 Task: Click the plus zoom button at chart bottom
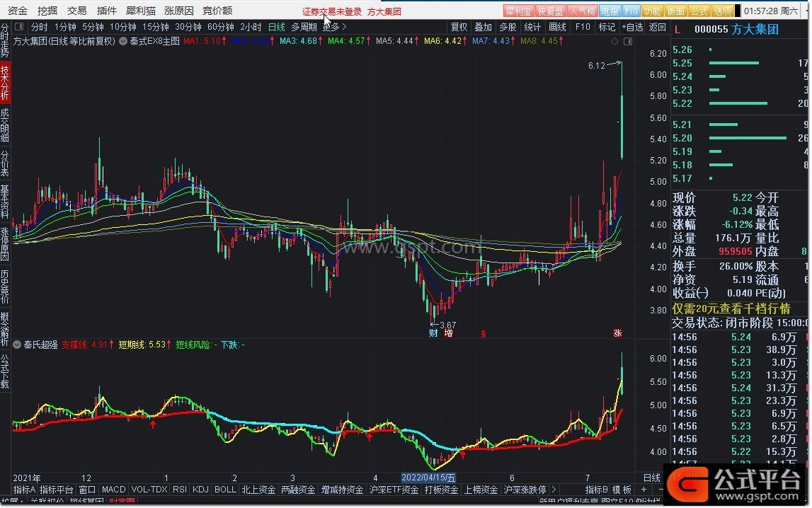pos(644,490)
